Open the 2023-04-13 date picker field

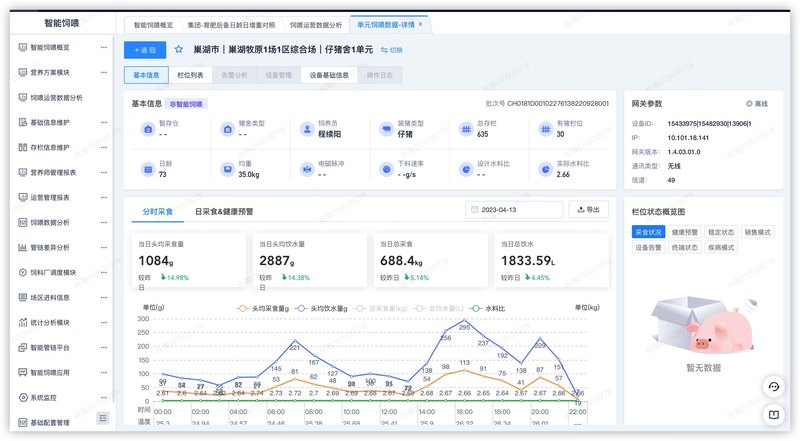pyautogui.click(x=514, y=210)
